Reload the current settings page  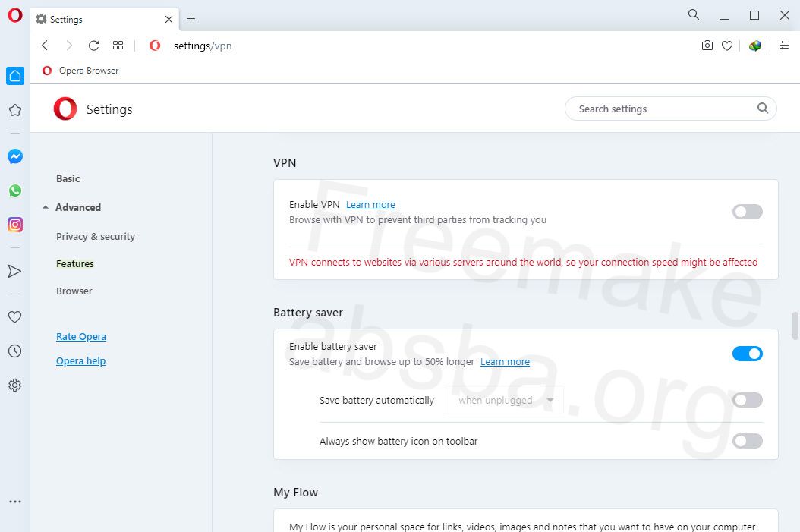(x=93, y=46)
